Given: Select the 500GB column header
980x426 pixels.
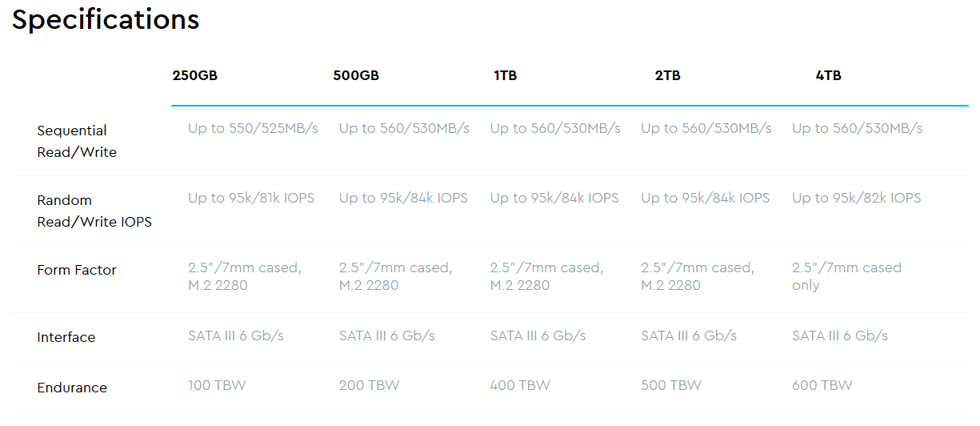Looking at the screenshot, I should [356, 76].
